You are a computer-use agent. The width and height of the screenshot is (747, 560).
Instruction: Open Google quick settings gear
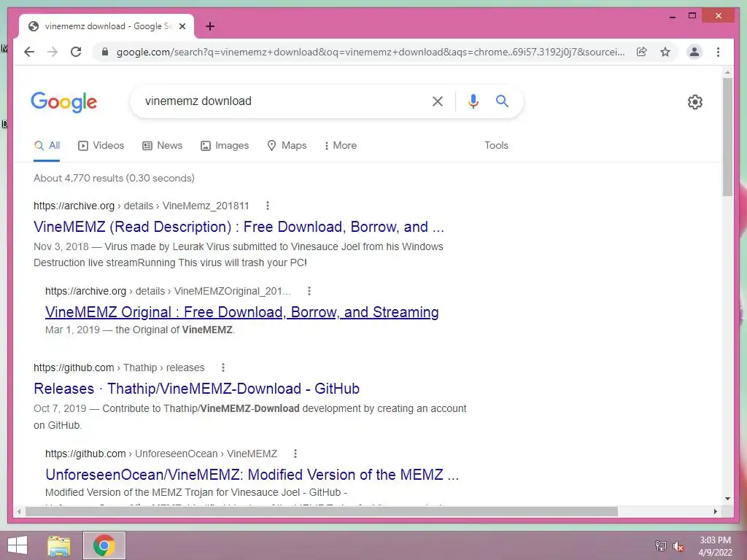pyautogui.click(x=695, y=102)
